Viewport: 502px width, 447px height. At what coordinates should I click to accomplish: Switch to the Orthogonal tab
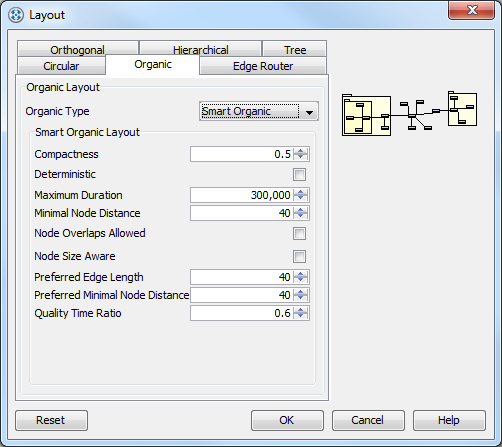pos(77,49)
